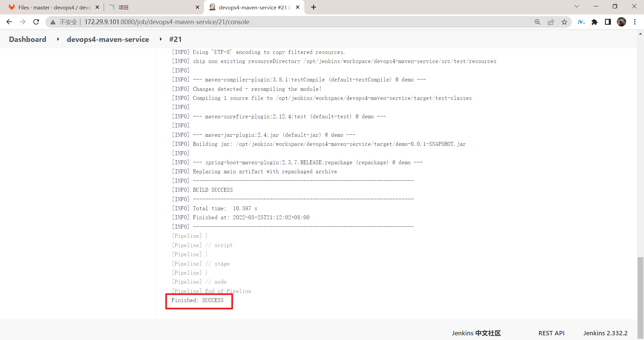
Task: Open the zoom magnifier icon in address bar
Action: [537, 22]
